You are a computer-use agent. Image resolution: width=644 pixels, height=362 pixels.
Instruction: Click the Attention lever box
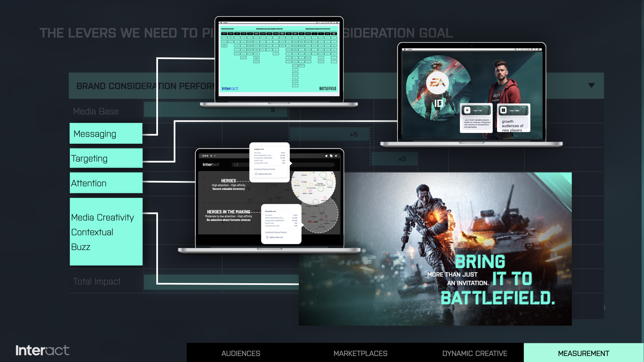click(x=106, y=183)
